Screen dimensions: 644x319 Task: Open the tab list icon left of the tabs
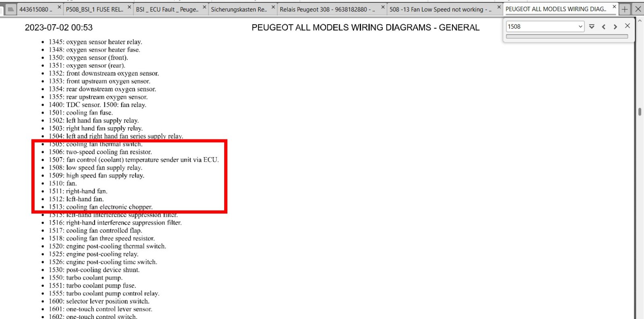[x=11, y=9]
